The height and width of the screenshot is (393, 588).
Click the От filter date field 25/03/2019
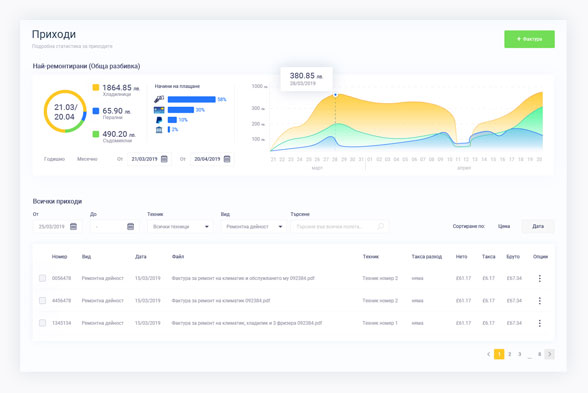pyautogui.click(x=57, y=226)
